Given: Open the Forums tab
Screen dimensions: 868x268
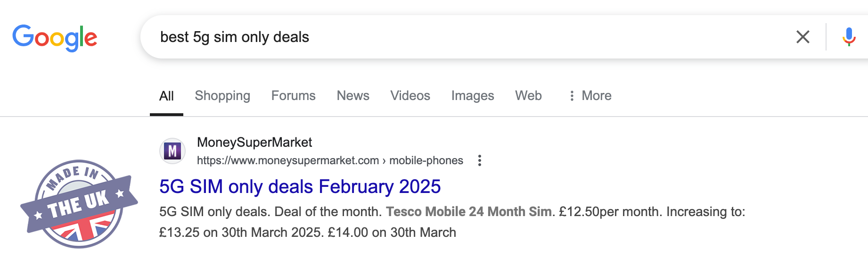Looking at the screenshot, I should (x=293, y=96).
